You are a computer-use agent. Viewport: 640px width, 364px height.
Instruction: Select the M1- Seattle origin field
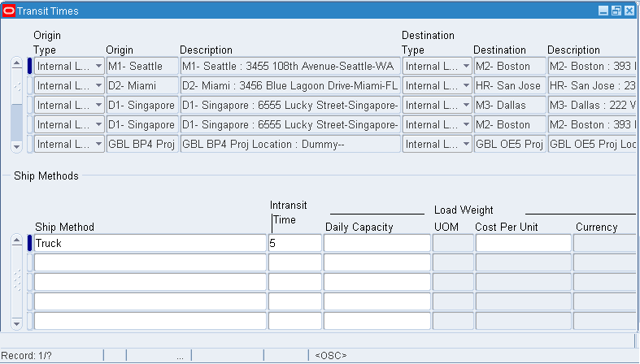pos(142,66)
